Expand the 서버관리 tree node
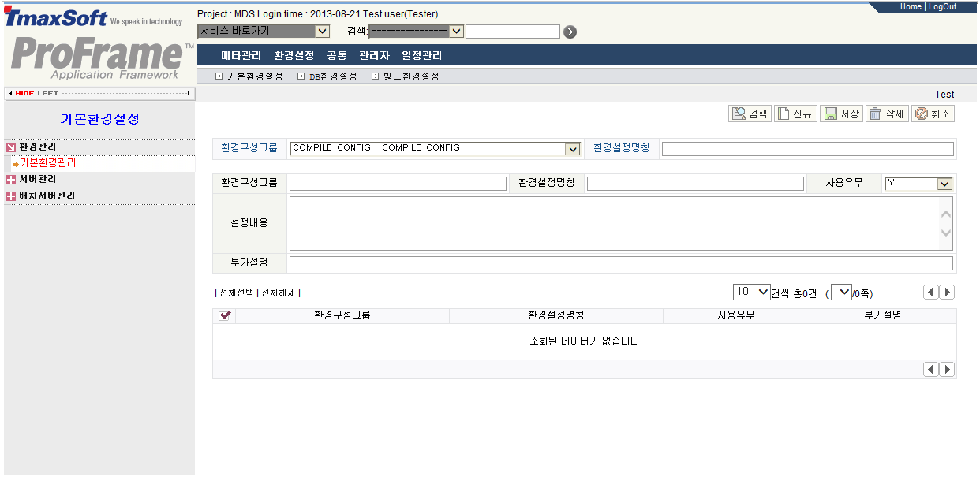 pos(11,180)
